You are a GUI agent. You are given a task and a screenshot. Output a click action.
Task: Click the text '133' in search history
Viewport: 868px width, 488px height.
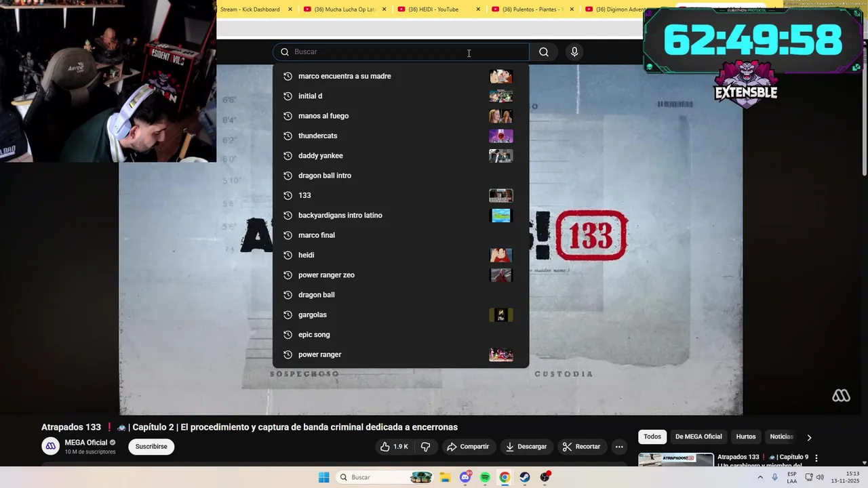(304, 195)
